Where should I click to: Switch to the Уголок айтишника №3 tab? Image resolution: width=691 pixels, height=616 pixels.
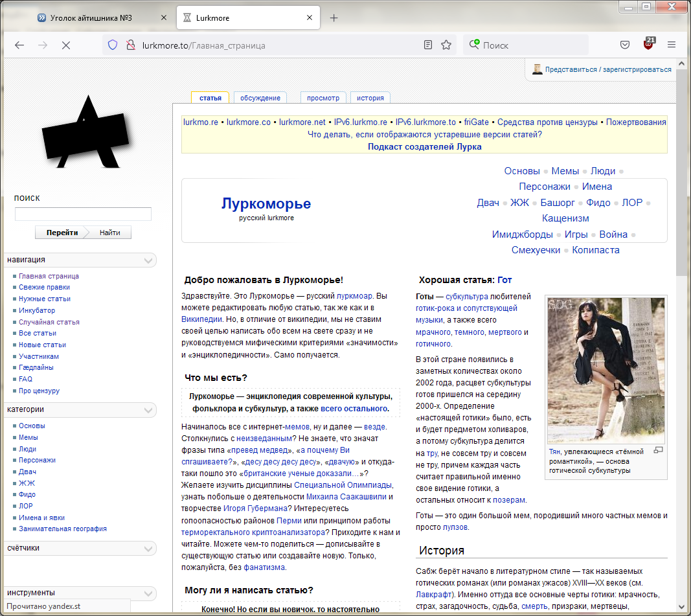click(x=91, y=18)
